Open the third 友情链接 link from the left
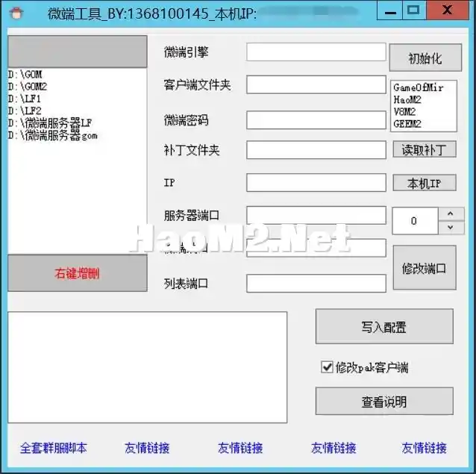Screen dimensions: 476x474 coord(333,448)
